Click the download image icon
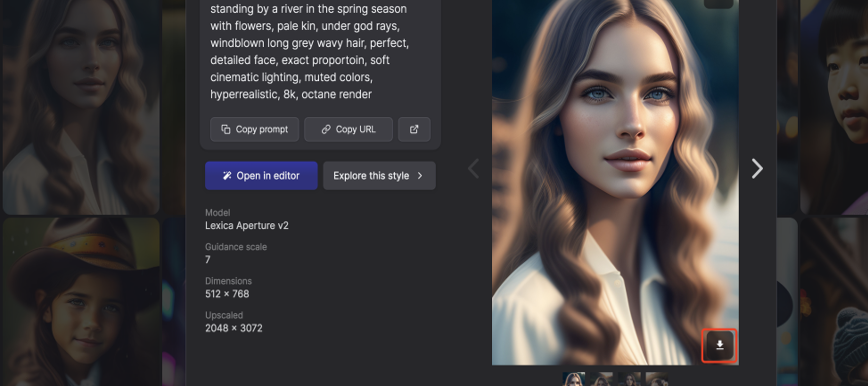Screen dimensions: 868x386 pos(719,345)
